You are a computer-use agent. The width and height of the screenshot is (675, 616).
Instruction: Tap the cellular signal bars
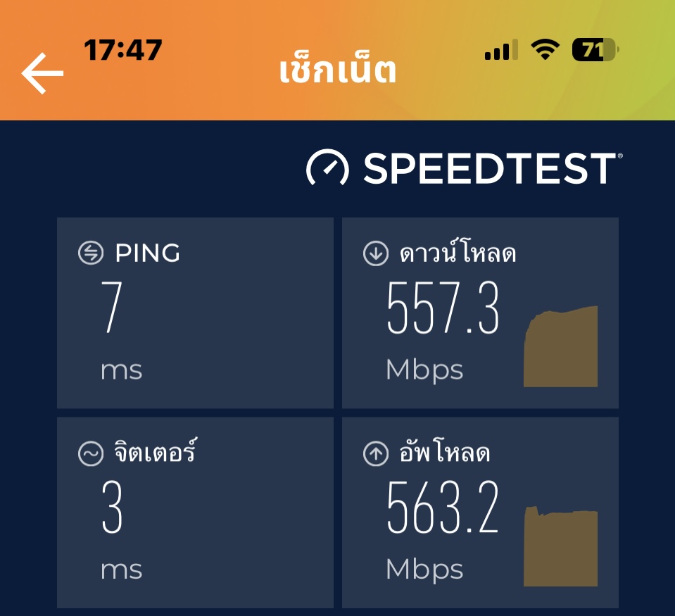501,50
